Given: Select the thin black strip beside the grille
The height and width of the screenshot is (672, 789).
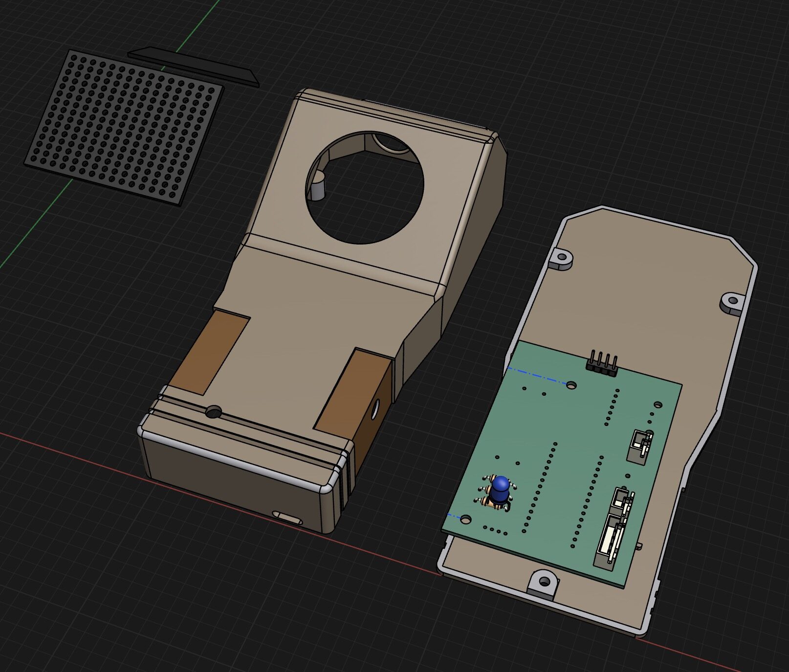Looking at the screenshot, I should (x=194, y=67).
